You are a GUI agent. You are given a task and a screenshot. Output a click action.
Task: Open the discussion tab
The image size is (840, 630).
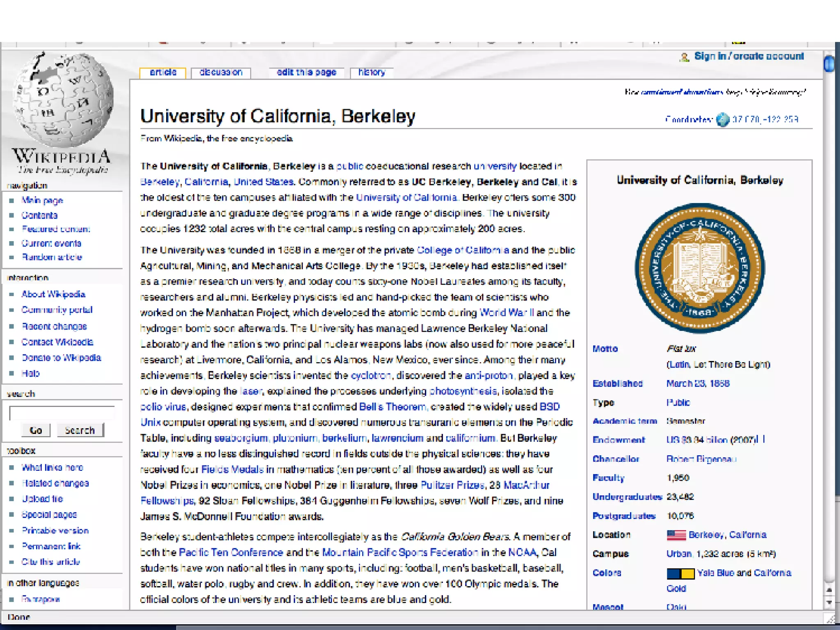[221, 73]
